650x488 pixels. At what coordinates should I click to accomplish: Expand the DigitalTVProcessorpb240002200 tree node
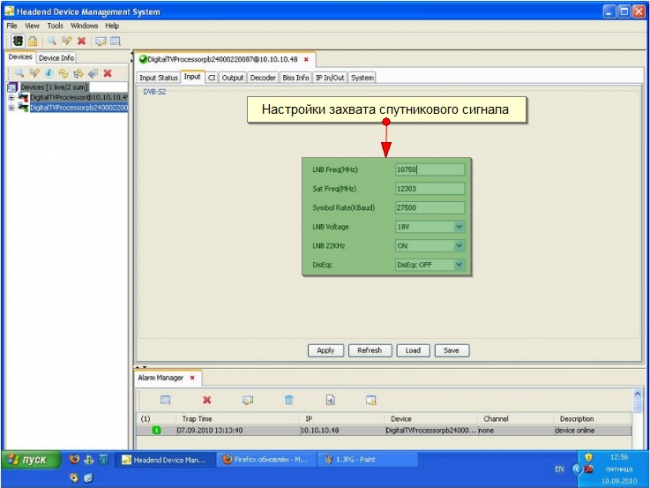11,108
